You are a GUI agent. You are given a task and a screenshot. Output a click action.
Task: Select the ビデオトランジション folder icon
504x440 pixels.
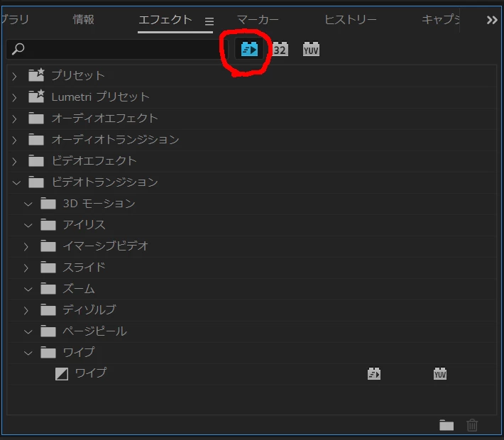(36, 182)
